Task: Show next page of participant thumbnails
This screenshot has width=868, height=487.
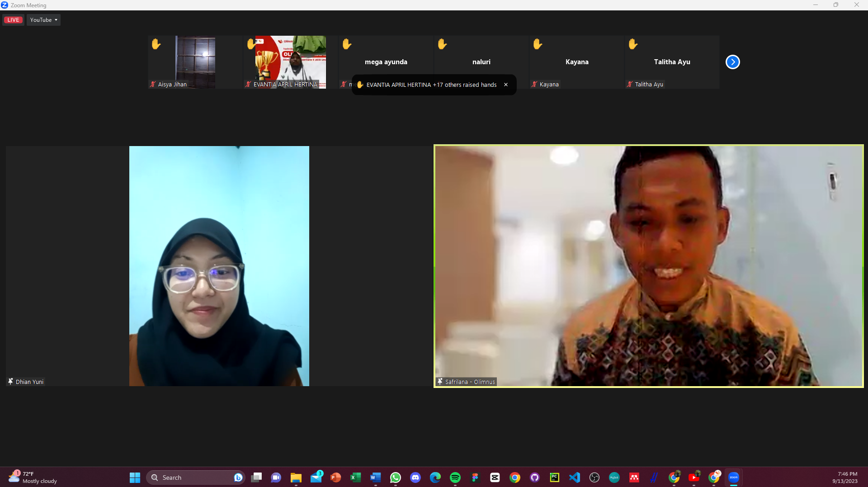Action: click(x=732, y=62)
